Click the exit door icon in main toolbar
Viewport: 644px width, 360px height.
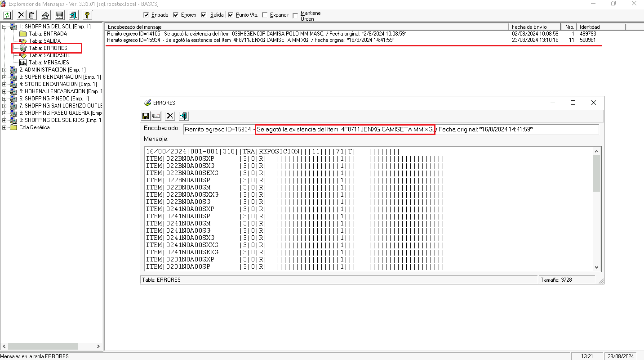[73, 15]
